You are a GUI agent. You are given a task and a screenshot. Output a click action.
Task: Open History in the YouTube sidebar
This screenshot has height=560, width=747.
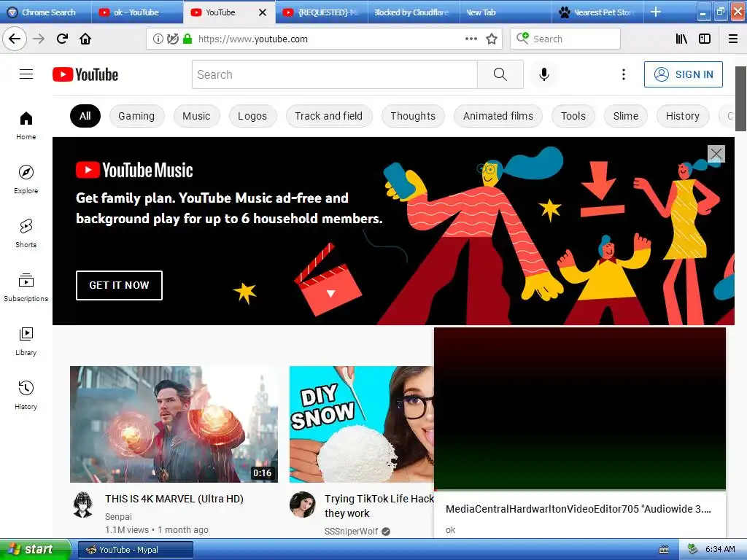pos(26,395)
